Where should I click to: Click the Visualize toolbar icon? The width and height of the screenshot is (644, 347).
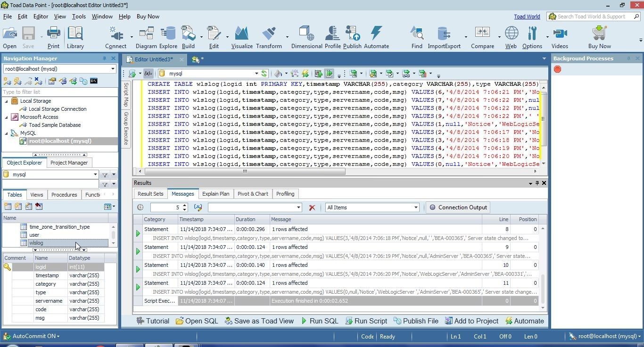242,37
